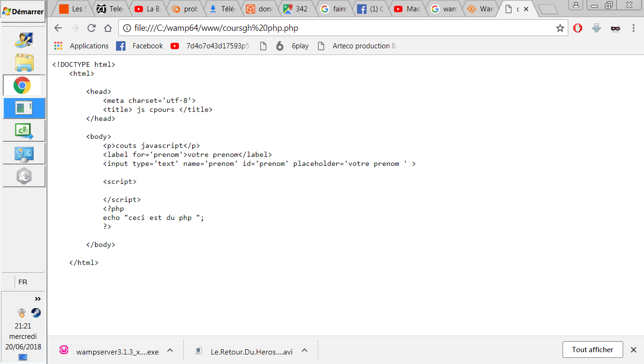Bookmark this page with the star icon
This screenshot has height=364, width=644.
click(560, 28)
